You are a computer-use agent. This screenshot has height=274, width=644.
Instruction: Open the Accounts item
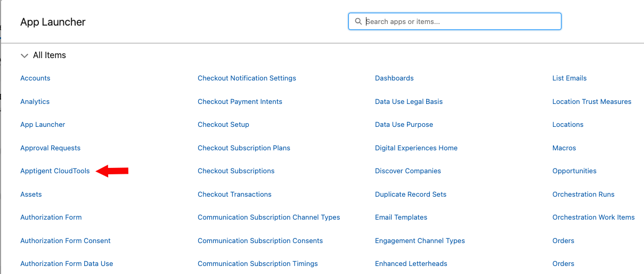[x=35, y=78]
